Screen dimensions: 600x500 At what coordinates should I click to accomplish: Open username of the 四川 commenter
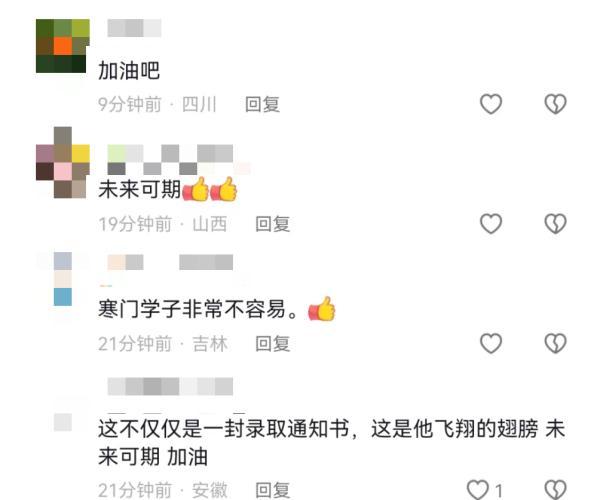click(x=134, y=28)
